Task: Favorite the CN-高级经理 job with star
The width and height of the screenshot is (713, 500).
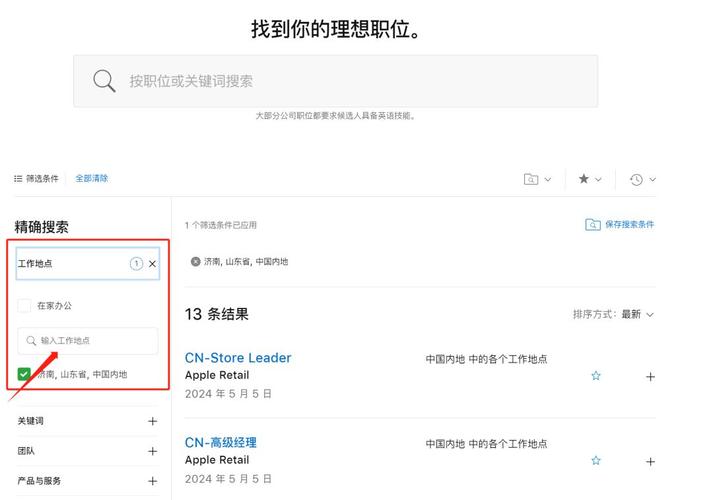Action: (596, 461)
